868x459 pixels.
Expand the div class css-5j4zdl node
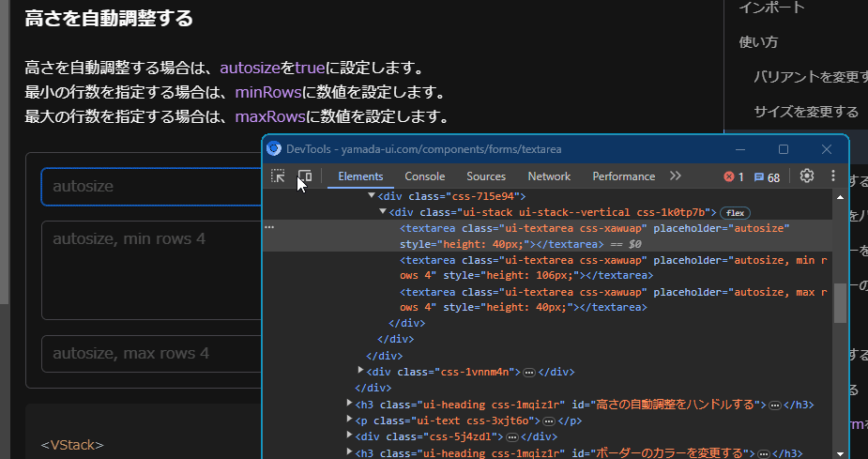pos(349,435)
